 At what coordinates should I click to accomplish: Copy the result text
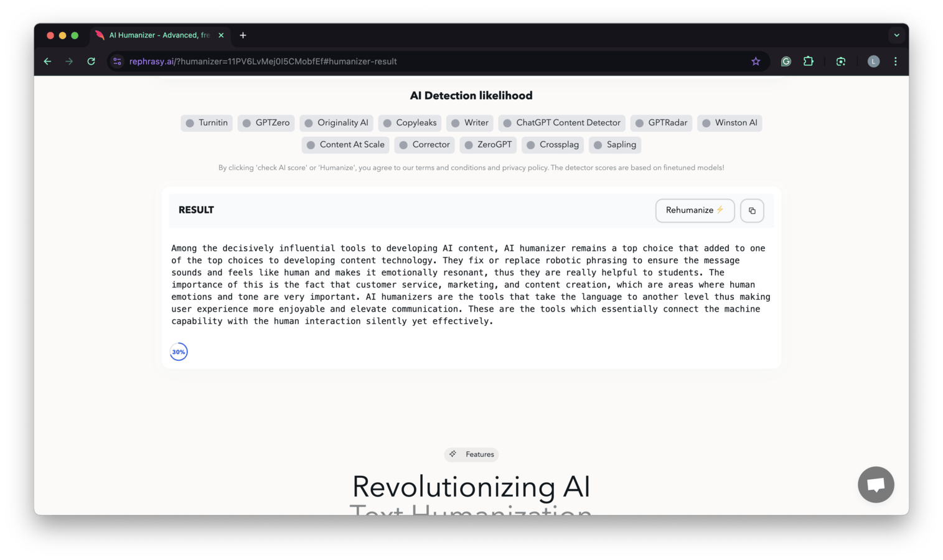(752, 210)
